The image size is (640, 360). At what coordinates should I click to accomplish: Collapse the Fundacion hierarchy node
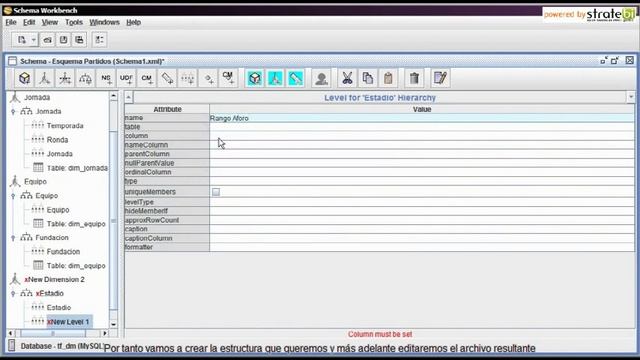coord(13,238)
